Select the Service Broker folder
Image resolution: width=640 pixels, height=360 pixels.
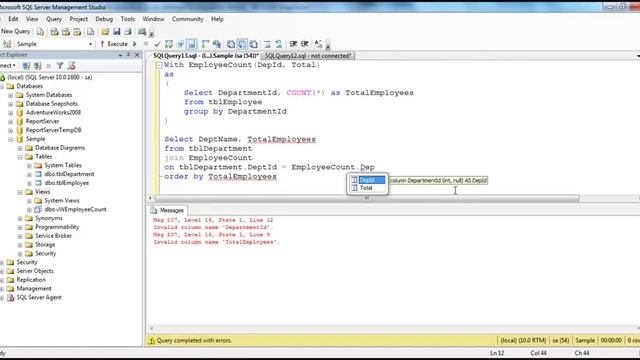(53, 236)
